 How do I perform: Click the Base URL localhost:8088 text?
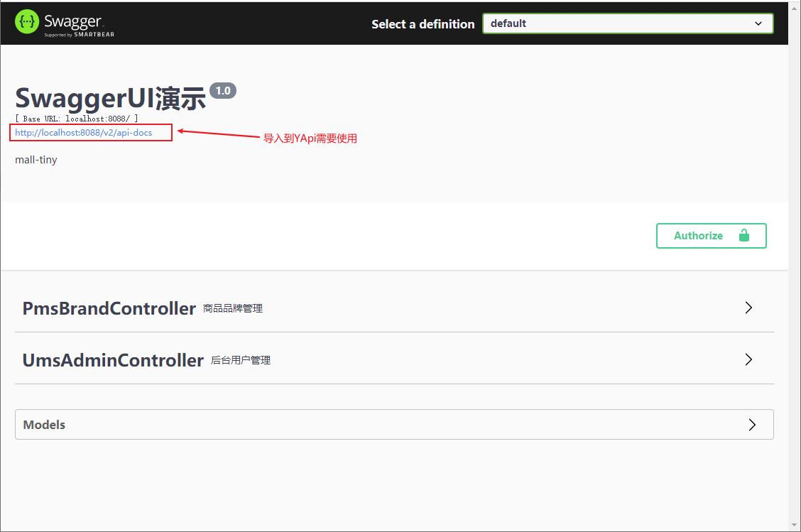(x=77, y=119)
